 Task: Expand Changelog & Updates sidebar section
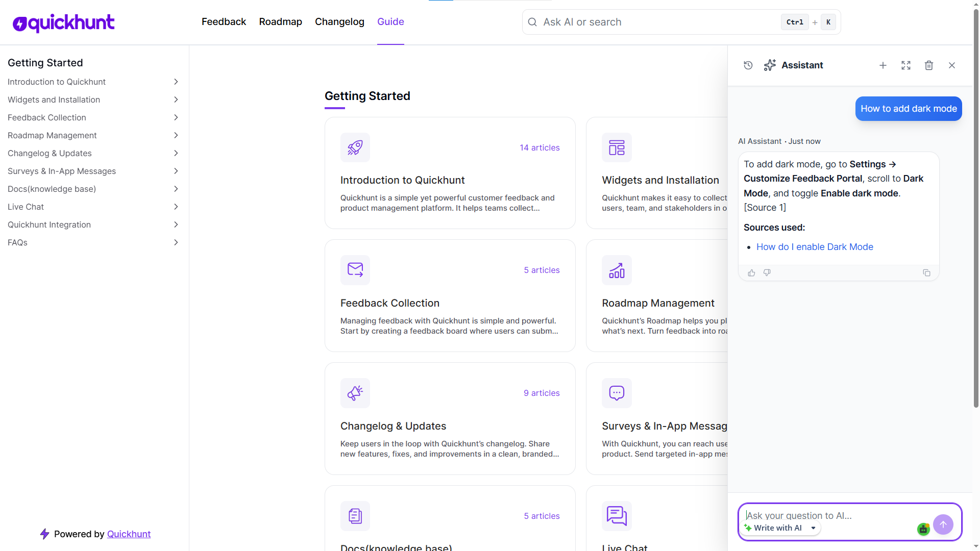(176, 153)
